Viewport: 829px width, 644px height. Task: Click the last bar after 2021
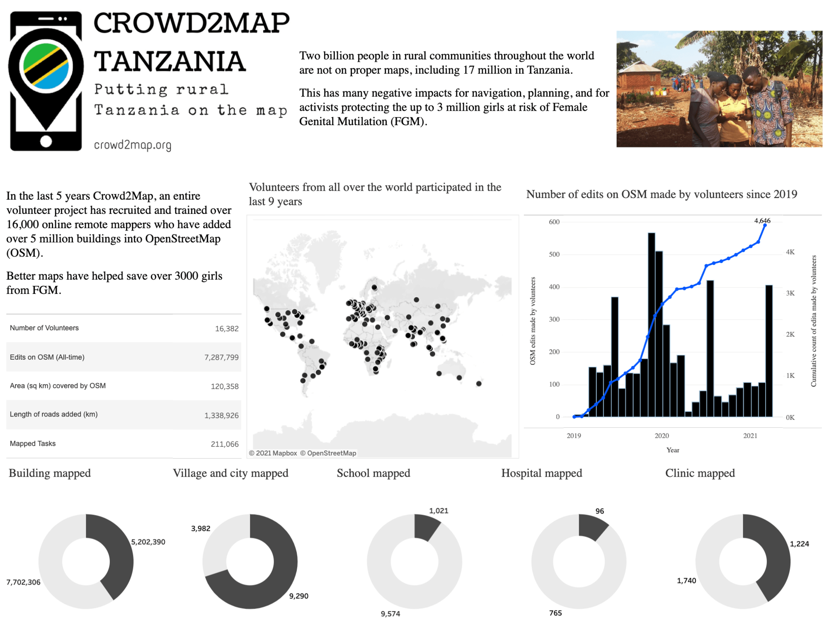click(x=769, y=351)
